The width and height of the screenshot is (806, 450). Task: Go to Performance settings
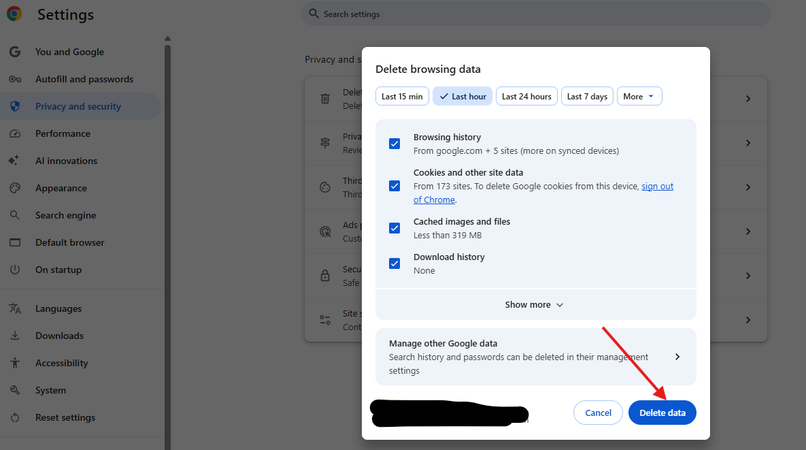(x=63, y=134)
